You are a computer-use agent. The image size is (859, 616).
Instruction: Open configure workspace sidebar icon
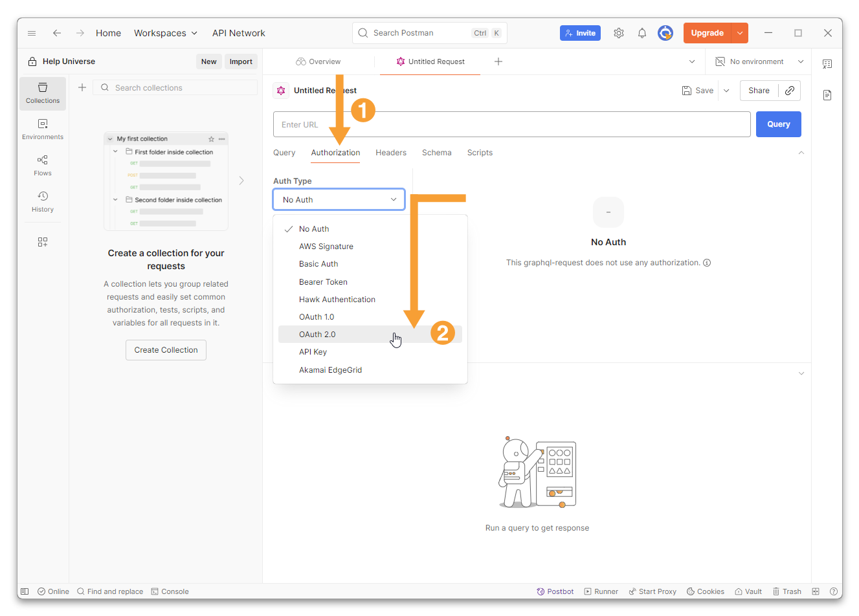click(x=43, y=242)
